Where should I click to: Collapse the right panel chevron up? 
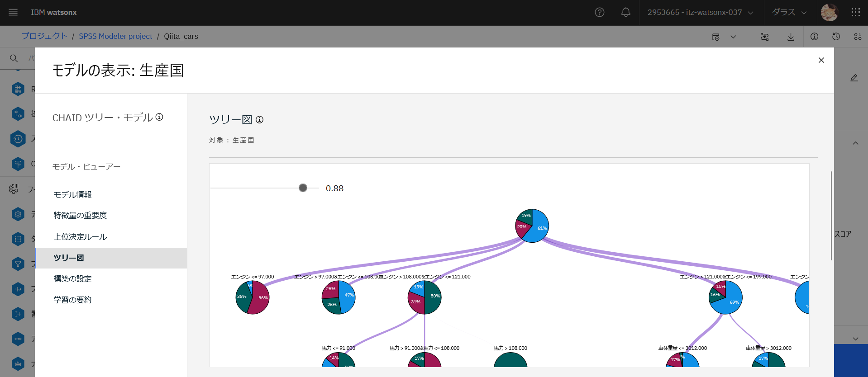[x=855, y=143]
